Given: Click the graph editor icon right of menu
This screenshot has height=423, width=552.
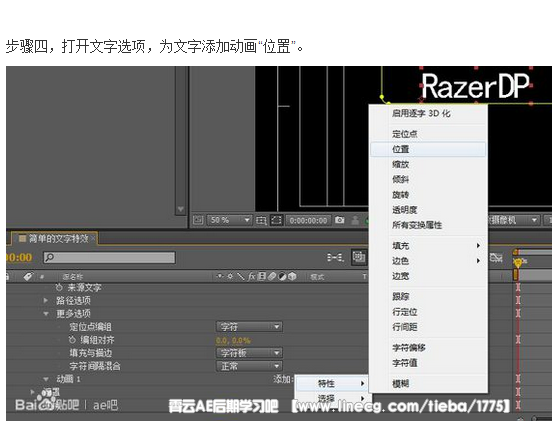Looking at the screenshot, I should click(496, 258).
